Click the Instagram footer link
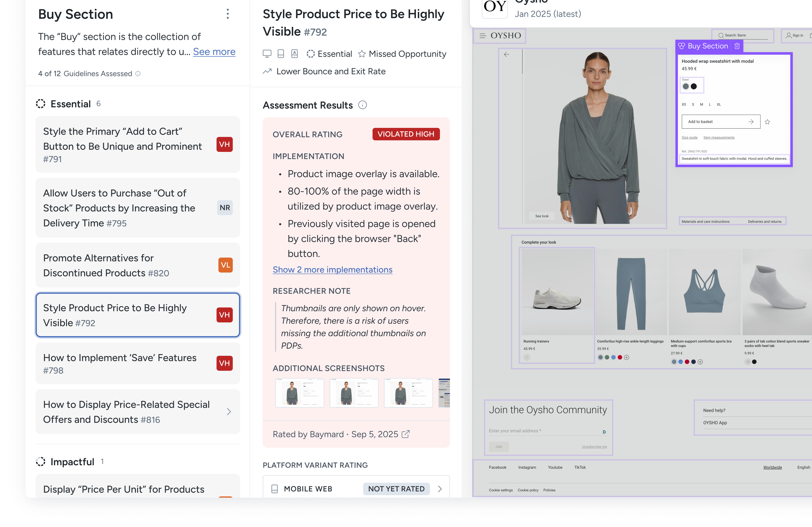The image size is (812, 527). click(527, 467)
